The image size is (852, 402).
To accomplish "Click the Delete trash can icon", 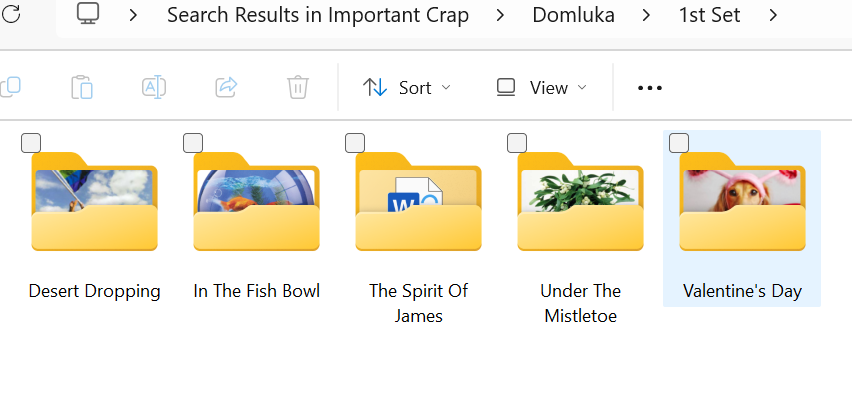I will 298,88.
